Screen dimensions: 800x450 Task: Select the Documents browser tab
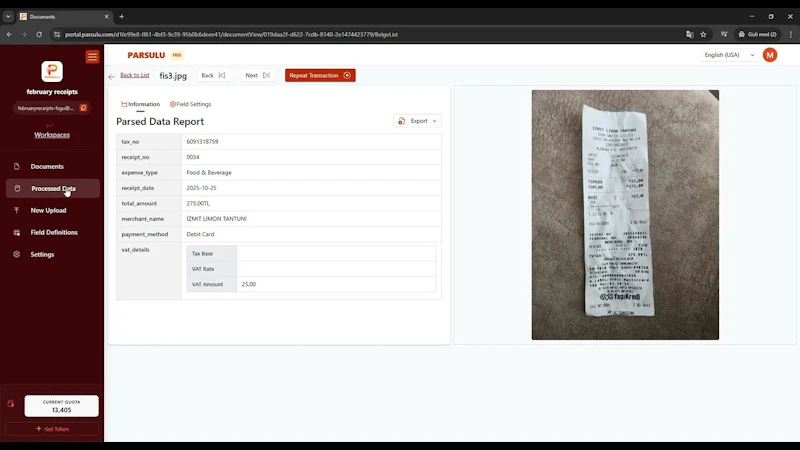[x=64, y=16]
